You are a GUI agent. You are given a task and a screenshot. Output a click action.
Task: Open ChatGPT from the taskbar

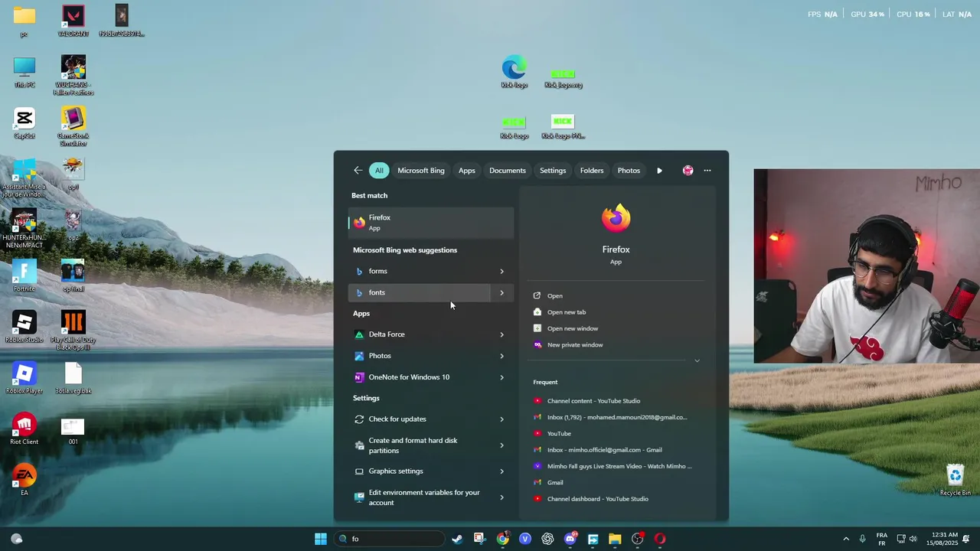tap(547, 539)
